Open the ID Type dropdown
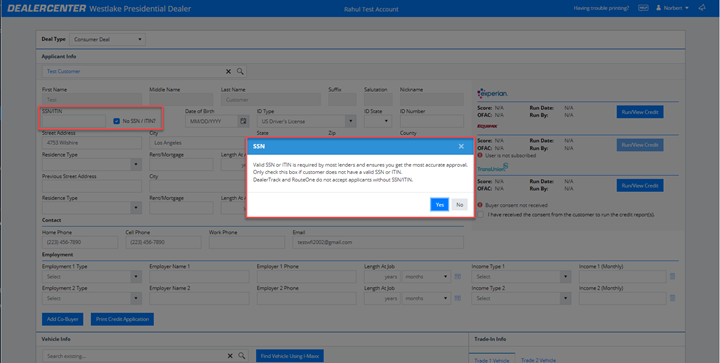The height and width of the screenshot is (363, 720). [307, 121]
